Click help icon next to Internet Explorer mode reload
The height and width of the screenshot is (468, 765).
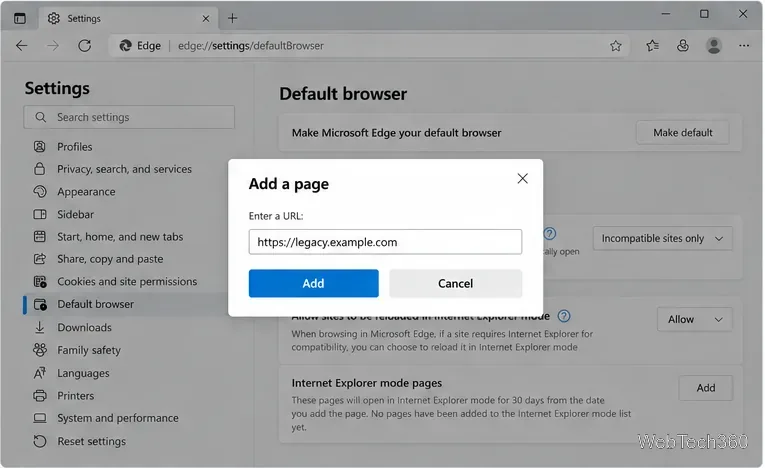(x=564, y=316)
